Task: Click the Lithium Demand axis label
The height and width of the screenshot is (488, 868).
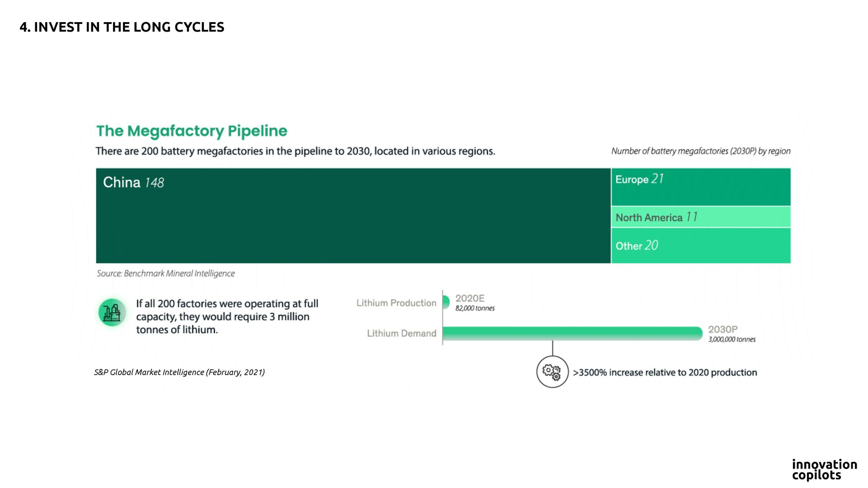Action: tap(401, 333)
